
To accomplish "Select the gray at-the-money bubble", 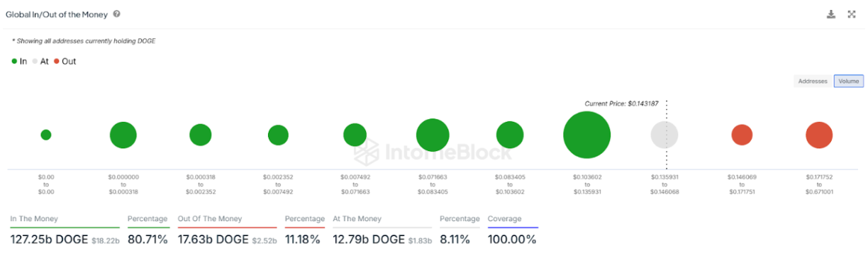I will coord(664,135).
